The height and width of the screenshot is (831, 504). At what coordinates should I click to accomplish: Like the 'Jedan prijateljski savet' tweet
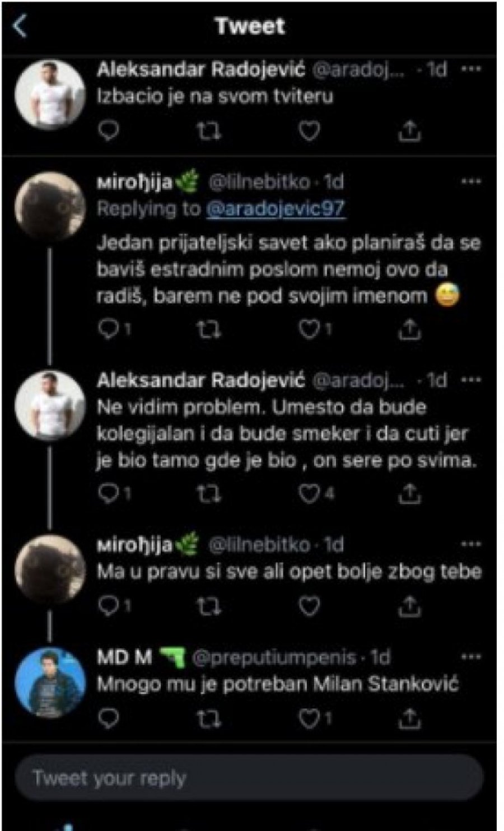point(309,329)
